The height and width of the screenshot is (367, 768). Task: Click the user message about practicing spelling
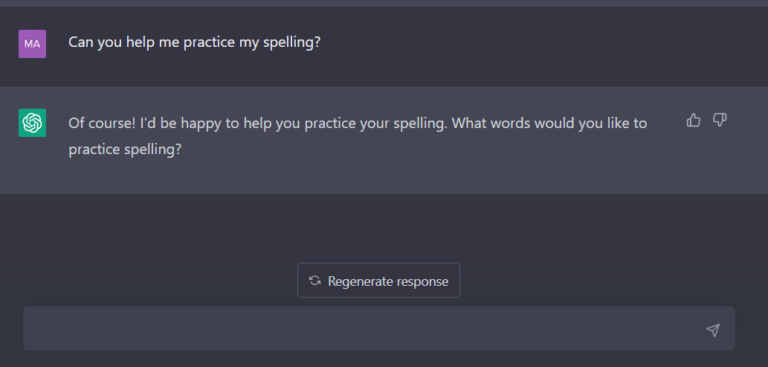tap(194, 43)
